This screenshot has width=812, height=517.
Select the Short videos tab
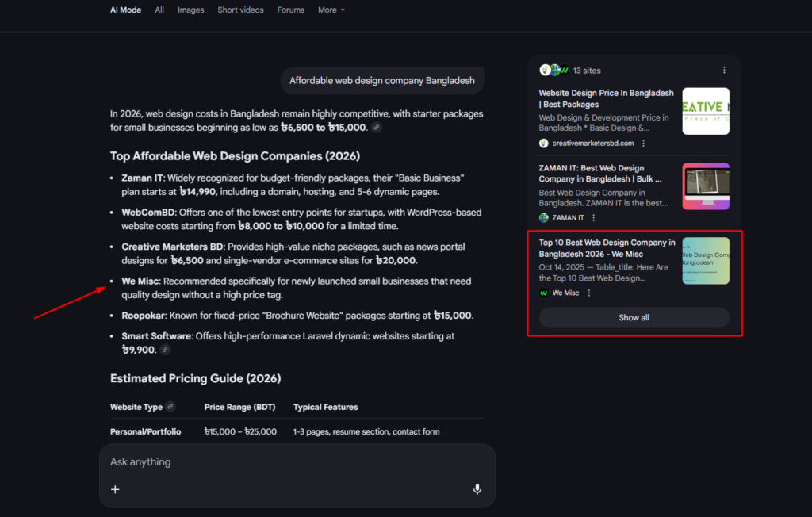[240, 10]
